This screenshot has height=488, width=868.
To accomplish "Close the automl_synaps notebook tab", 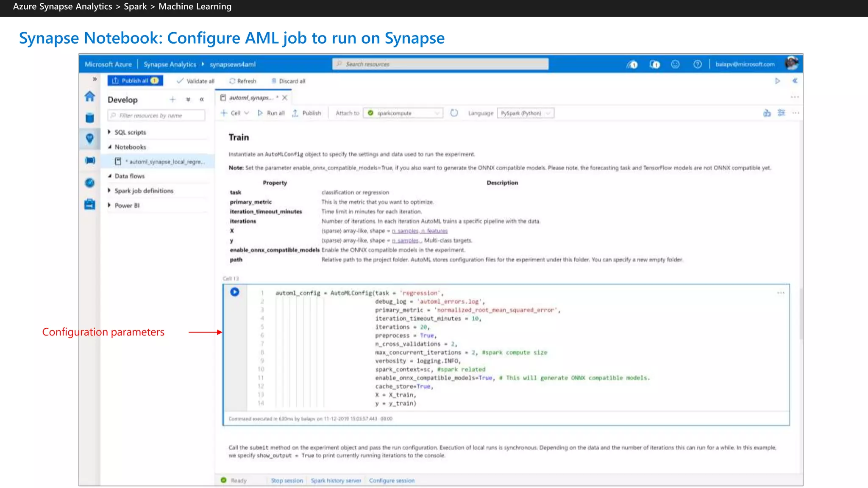I will point(285,98).
